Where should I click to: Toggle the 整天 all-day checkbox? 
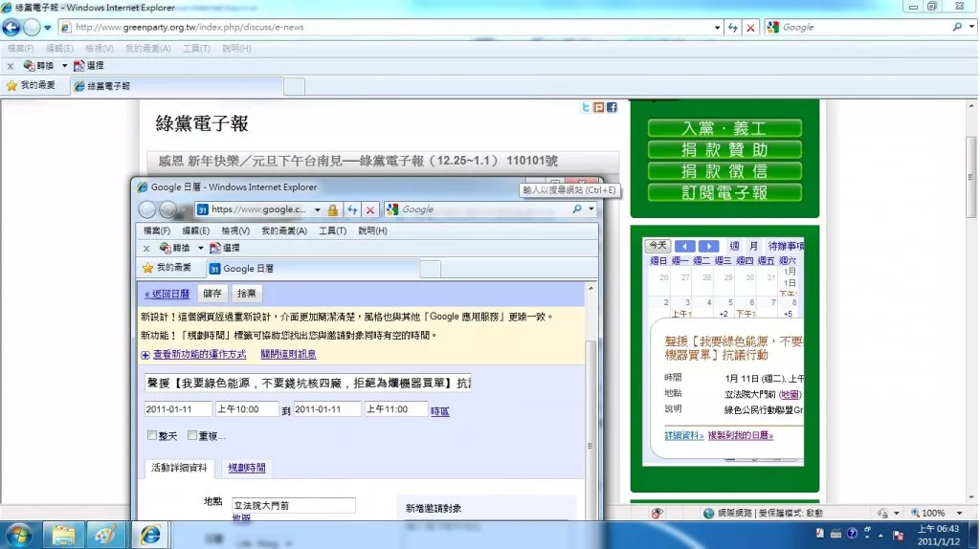[152, 435]
